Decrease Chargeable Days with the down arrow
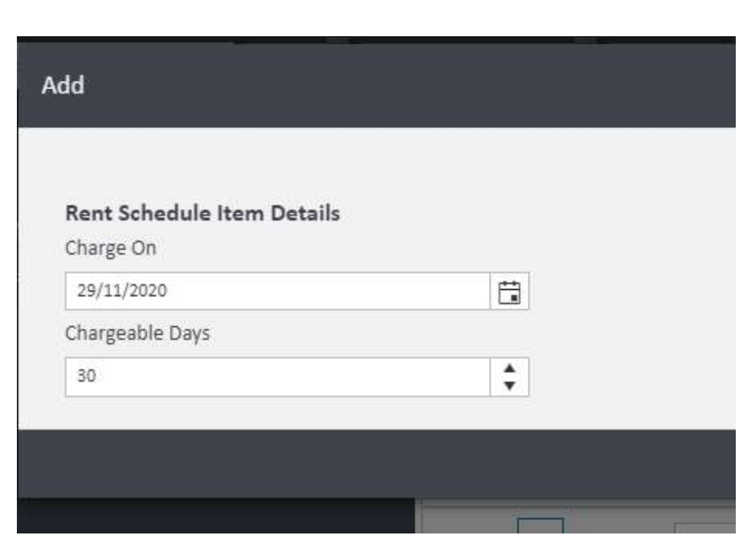The height and width of the screenshot is (536, 756). pyautogui.click(x=509, y=384)
